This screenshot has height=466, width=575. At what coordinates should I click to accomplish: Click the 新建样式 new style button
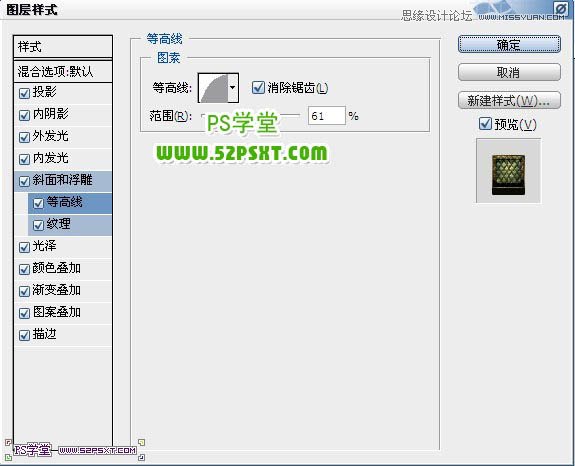509,100
